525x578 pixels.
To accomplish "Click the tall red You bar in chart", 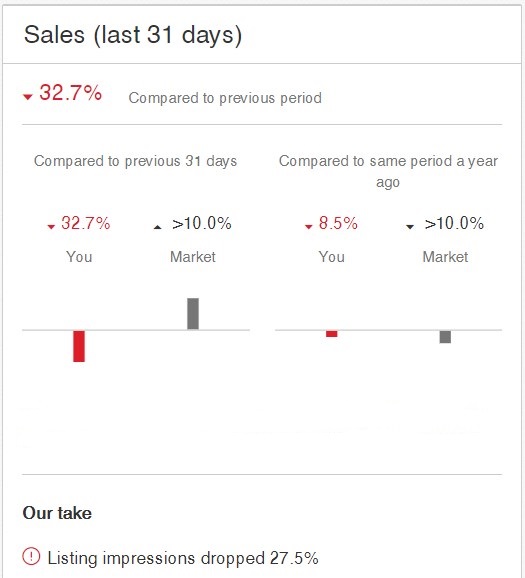I will pos(79,346).
